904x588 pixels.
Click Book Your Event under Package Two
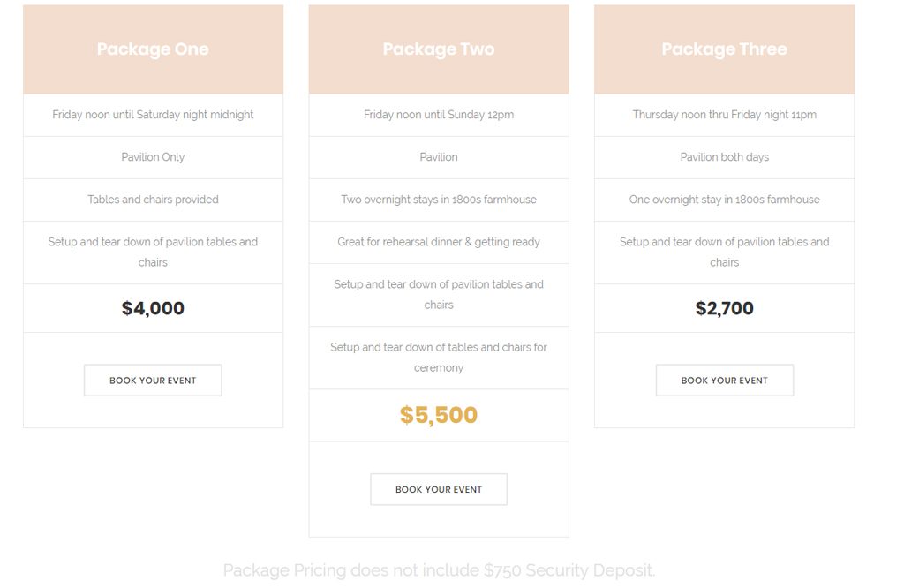pos(439,489)
